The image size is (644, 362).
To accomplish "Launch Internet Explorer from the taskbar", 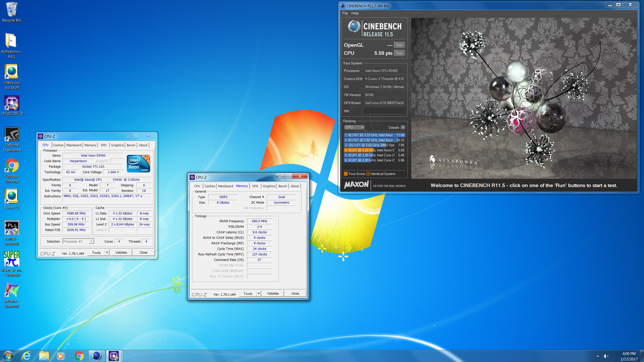I will tap(26, 356).
